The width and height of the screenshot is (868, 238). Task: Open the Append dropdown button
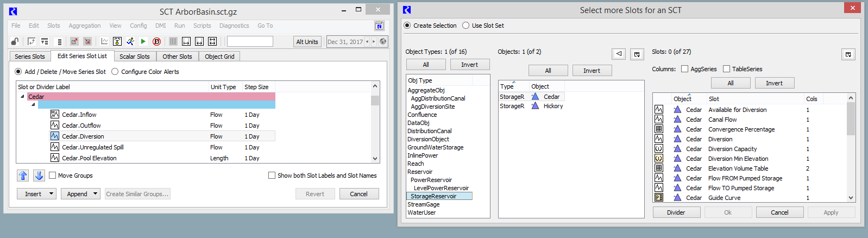point(80,194)
